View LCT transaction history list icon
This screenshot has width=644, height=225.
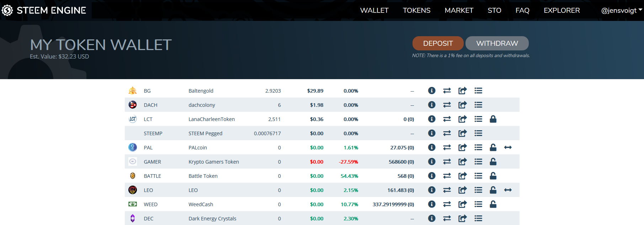pyautogui.click(x=478, y=119)
